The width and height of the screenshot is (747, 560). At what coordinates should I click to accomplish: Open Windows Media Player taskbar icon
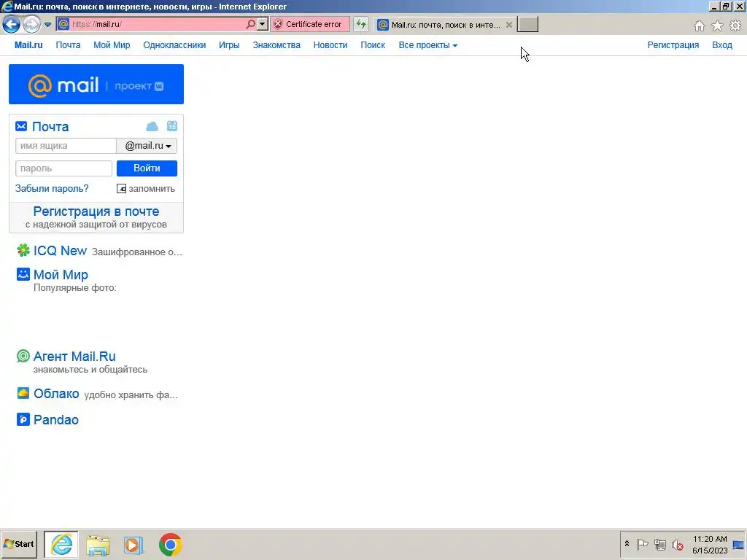coord(134,545)
